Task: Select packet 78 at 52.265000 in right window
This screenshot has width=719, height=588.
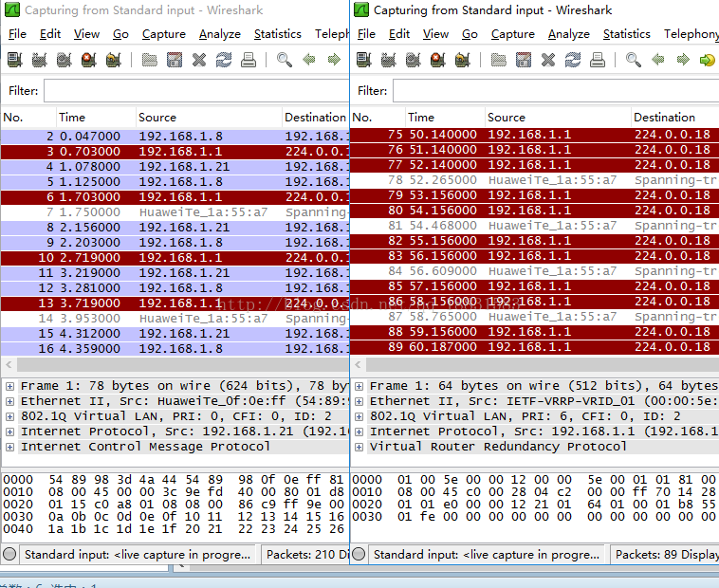Action: click(x=535, y=180)
